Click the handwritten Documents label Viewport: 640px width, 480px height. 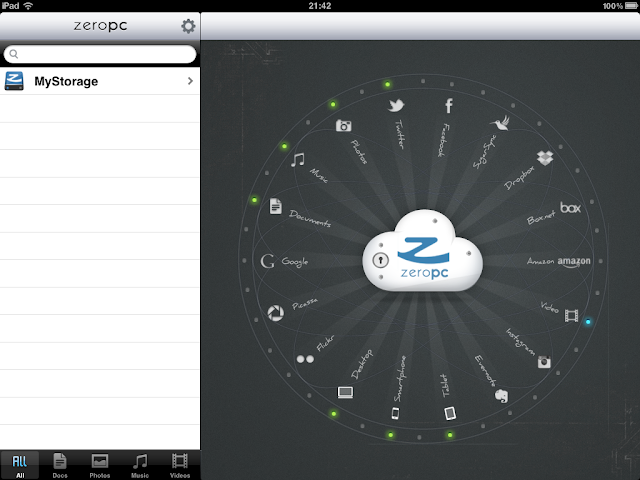(310, 218)
